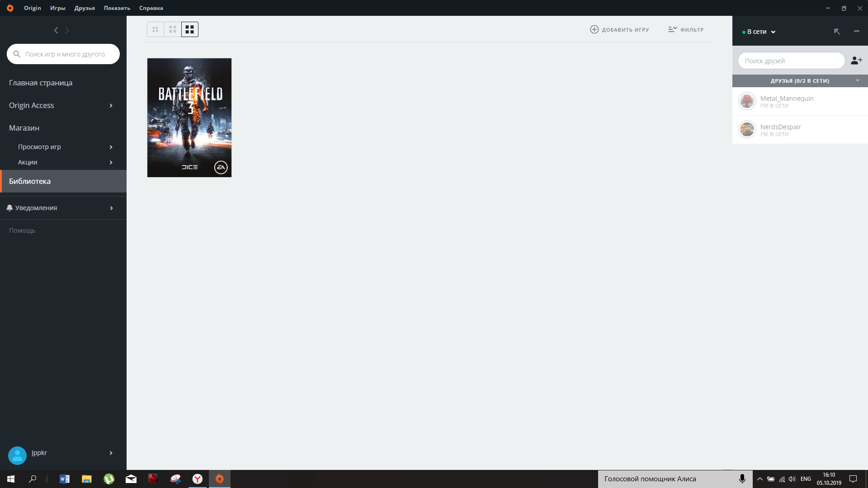This screenshot has width=868, height=488.
Task: Open uTorrent from the taskbar
Action: (109, 479)
